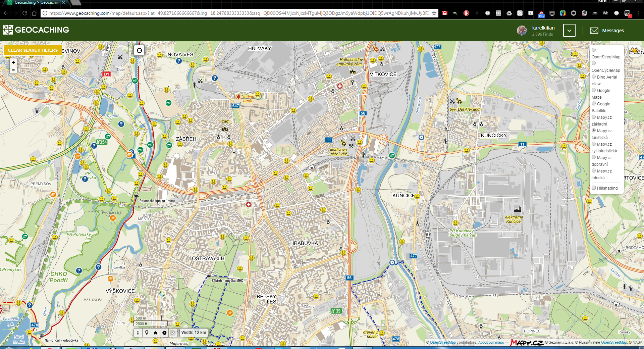
Task: Go back with the browser back arrow
Action: coord(6,13)
